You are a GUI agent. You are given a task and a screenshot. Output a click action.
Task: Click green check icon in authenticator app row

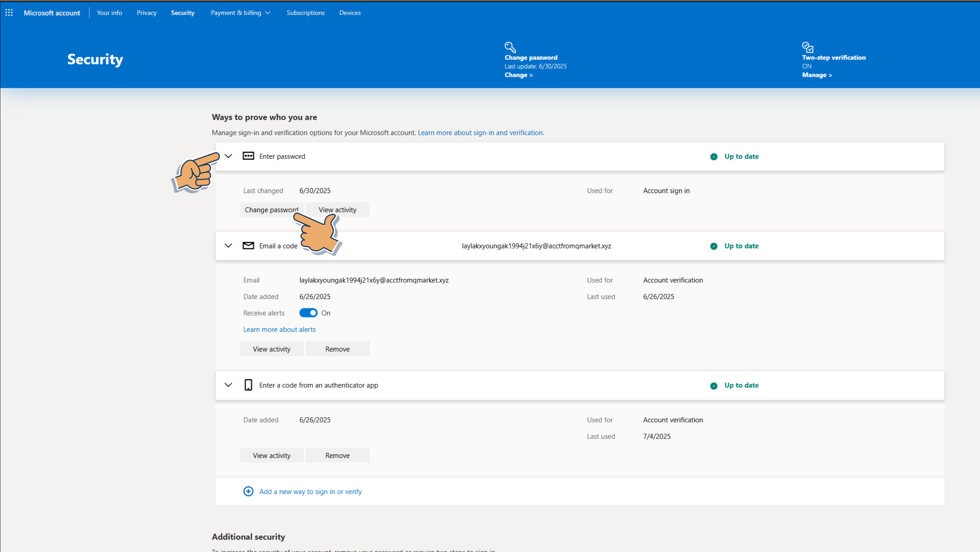(714, 386)
